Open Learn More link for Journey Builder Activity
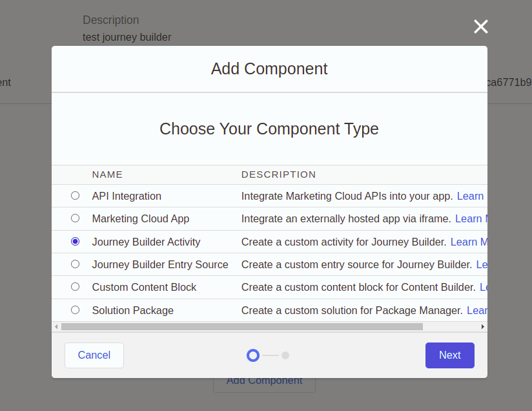The height and width of the screenshot is (411, 532). tap(469, 242)
